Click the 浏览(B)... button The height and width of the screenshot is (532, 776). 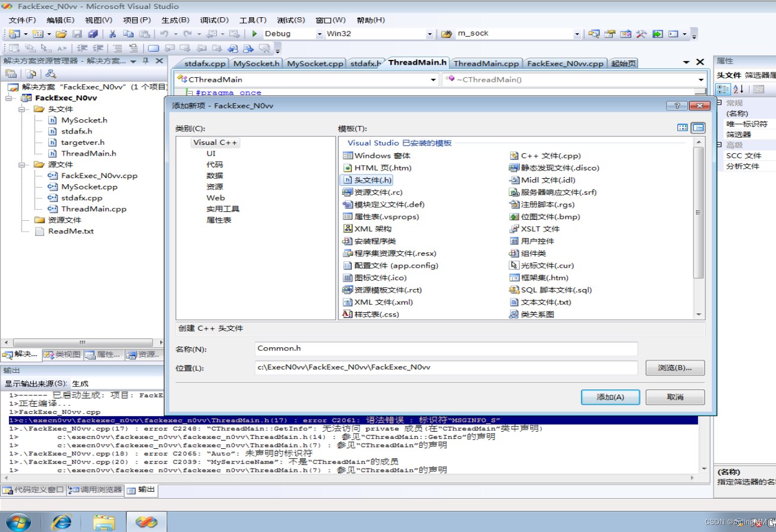675,368
